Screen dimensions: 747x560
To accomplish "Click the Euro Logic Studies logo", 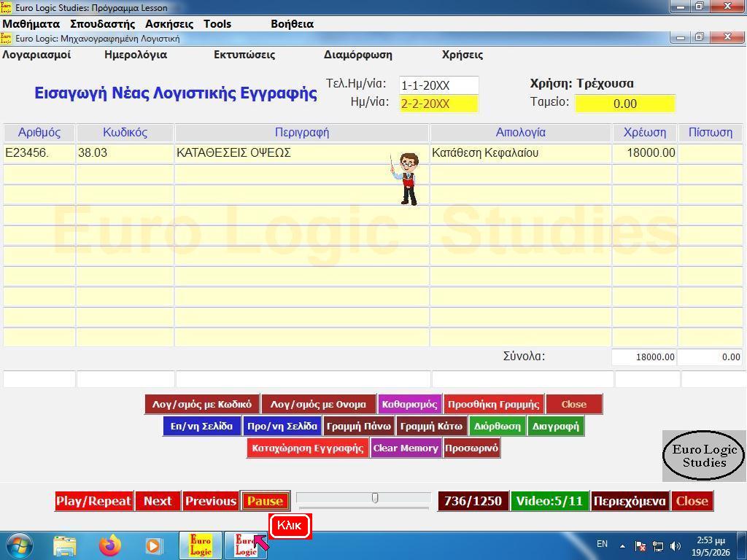I will (704, 456).
